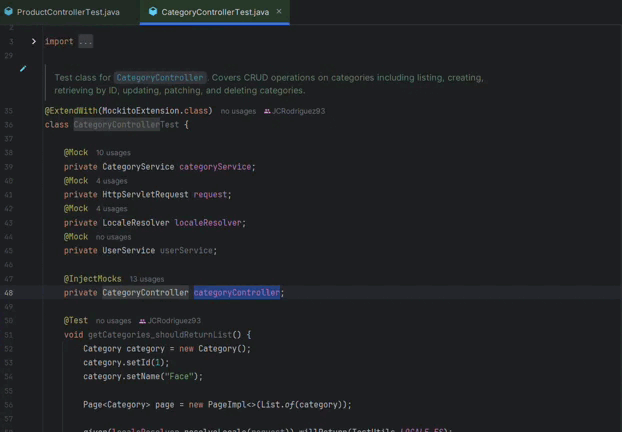Click the CategoryController link in the doc comment
This screenshot has height=432, width=622.
(x=160, y=77)
